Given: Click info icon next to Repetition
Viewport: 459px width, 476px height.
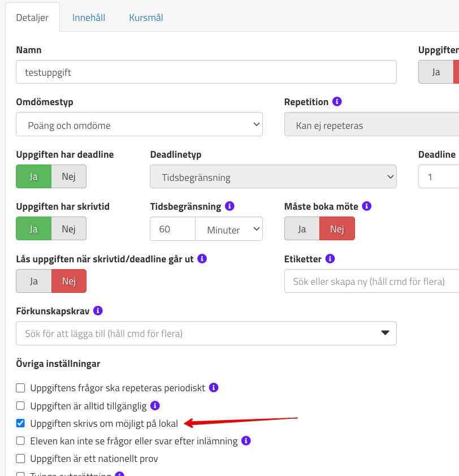Looking at the screenshot, I should [x=337, y=102].
